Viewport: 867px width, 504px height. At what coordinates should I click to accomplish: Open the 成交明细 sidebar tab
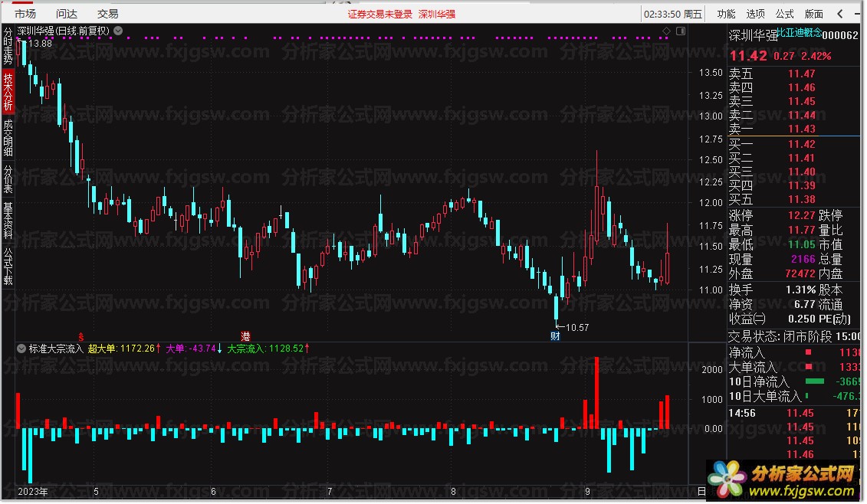tap(8, 138)
